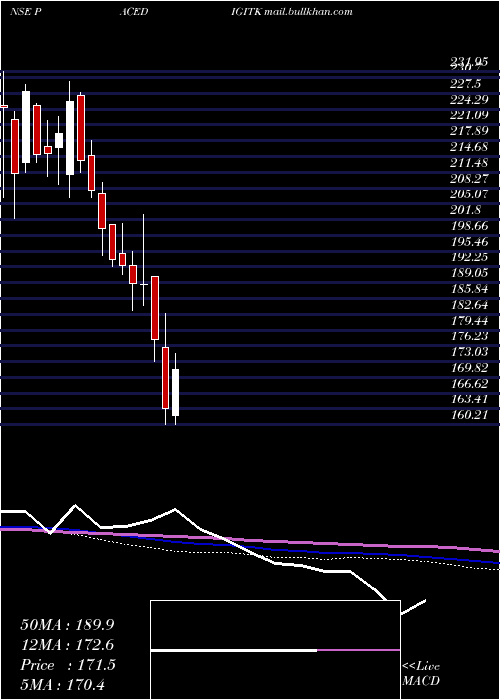
Task: Click the mail.bullkhan.com watermark title text
Action: 308,12
